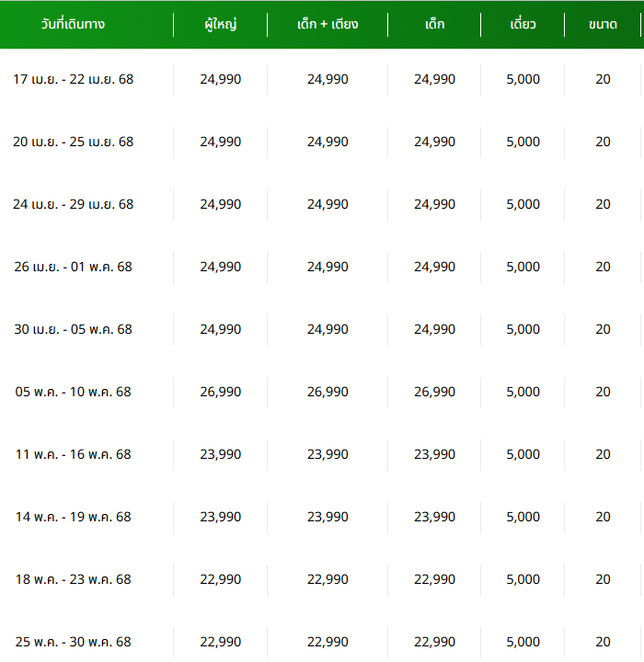
Task: Select the 25 พ.ค. - 30 พ.ค. 68 date row
Action: 322,642
